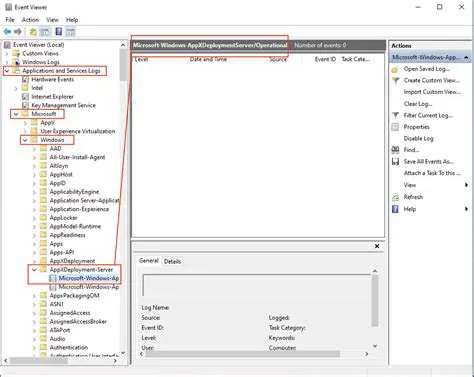This screenshot has width=474, height=377.
Task: Select the AssignedAccessBroker folder
Action: pyautogui.click(x=78, y=322)
